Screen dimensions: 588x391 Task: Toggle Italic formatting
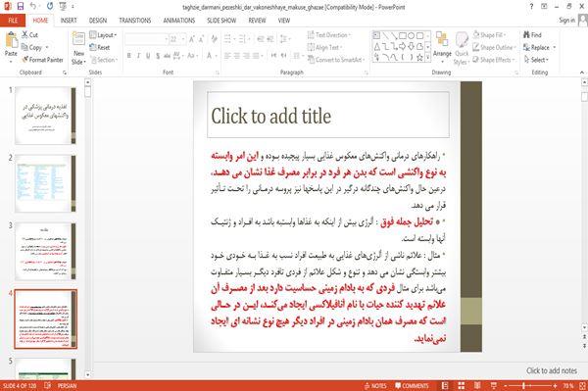138,56
